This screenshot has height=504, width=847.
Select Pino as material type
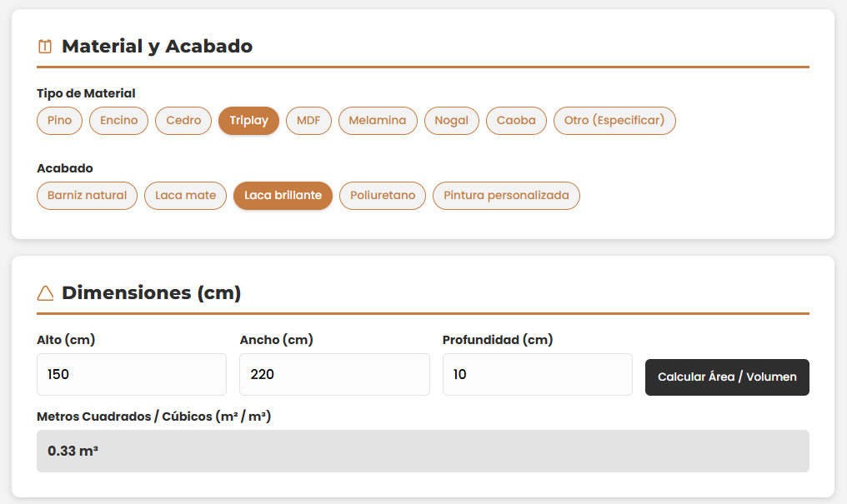(59, 121)
